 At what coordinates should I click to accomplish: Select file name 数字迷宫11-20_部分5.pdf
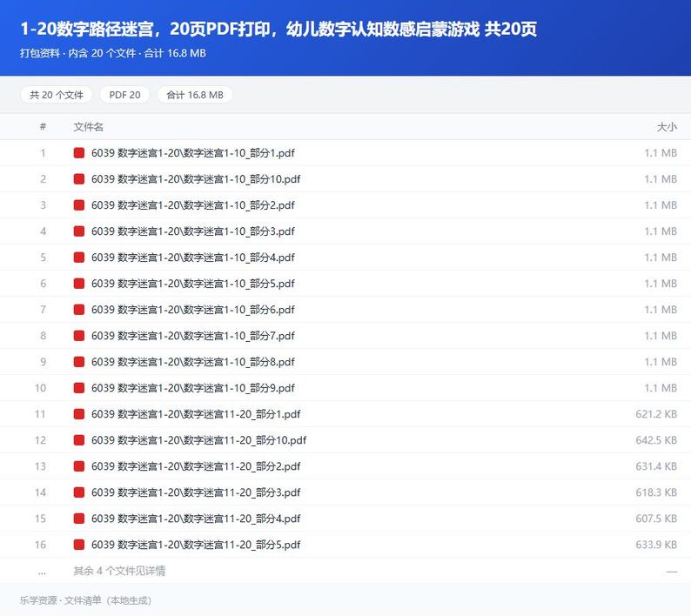pos(196,544)
